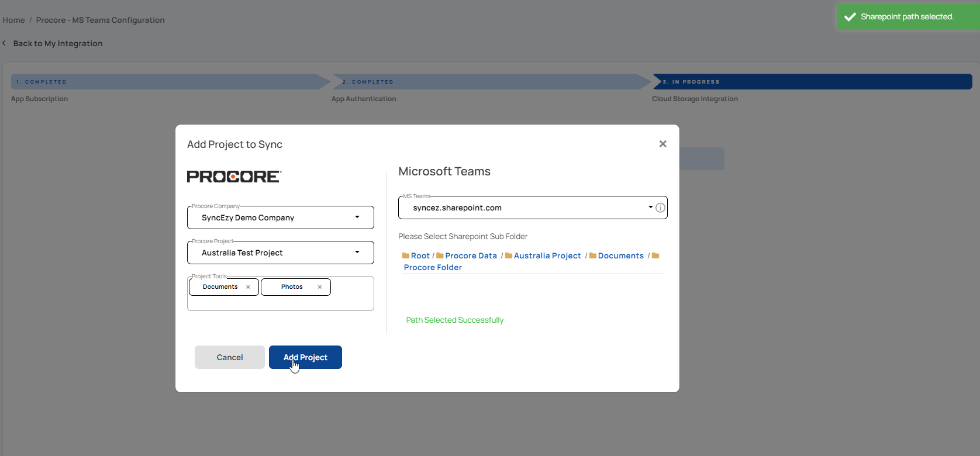The image size is (980, 456).
Task: Open the Procore Data folder link
Action: [471, 255]
